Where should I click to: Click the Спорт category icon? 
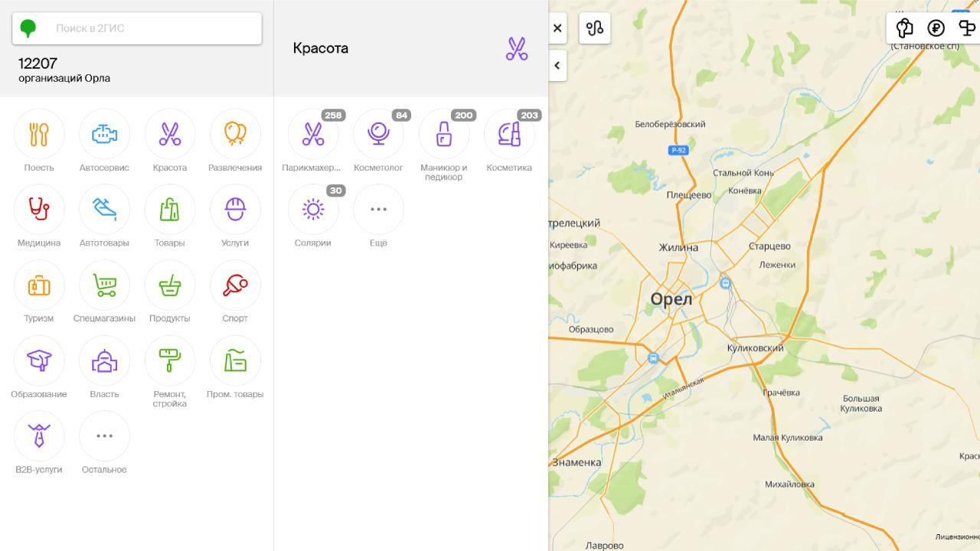click(235, 285)
